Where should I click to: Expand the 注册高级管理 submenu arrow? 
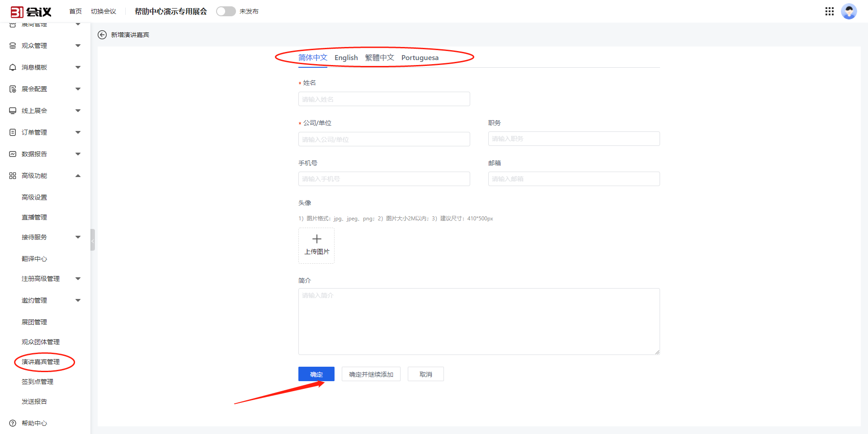pyautogui.click(x=78, y=279)
